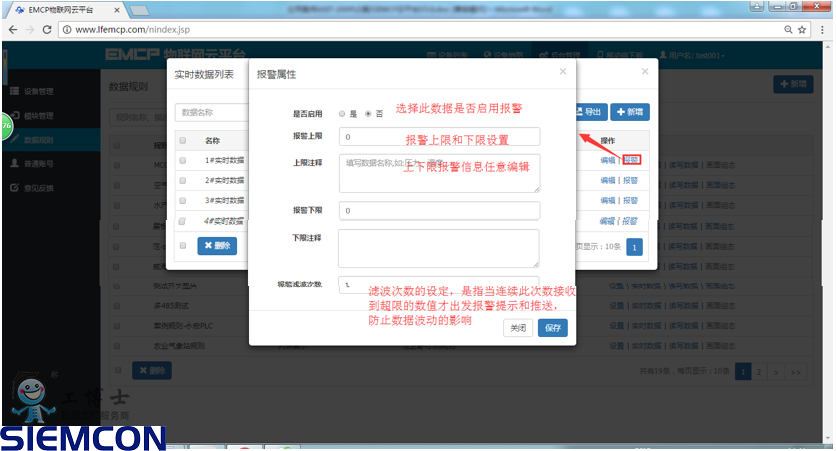Click 删除 below the 数据规则 table
Viewport: 836px width, 451px height.
click(152, 371)
